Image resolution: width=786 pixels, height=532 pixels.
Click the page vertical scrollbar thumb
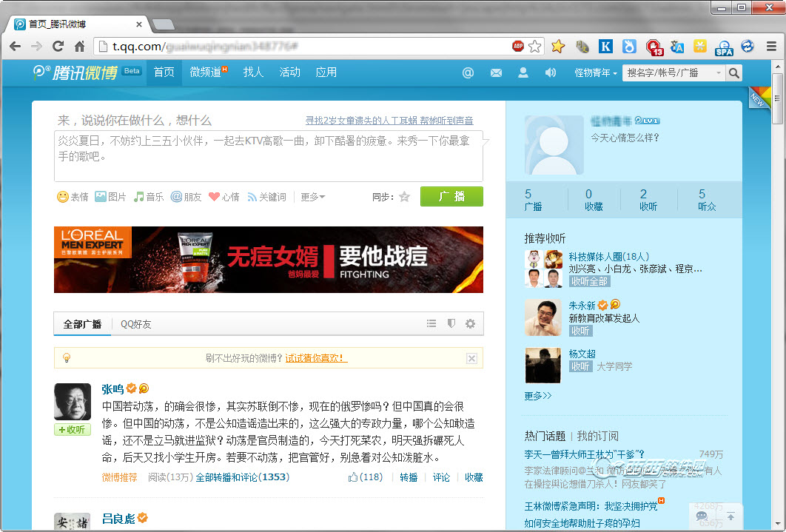click(777, 98)
